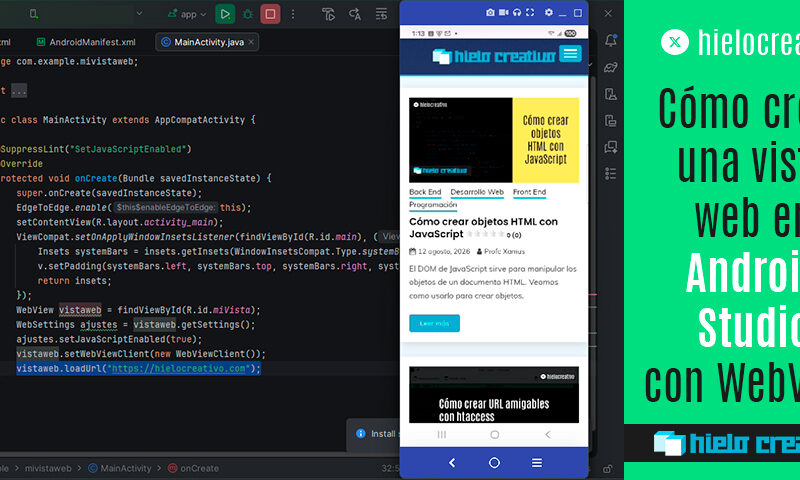
Task: Toggle emulator fullscreen with the corners icon
Action: pyautogui.click(x=530, y=12)
